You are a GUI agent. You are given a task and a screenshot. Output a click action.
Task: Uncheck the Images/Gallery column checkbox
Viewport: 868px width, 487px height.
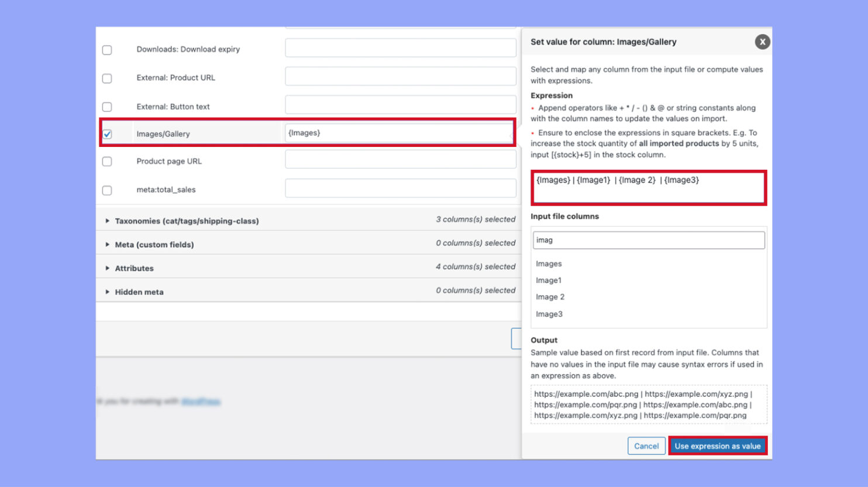(107, 133)
